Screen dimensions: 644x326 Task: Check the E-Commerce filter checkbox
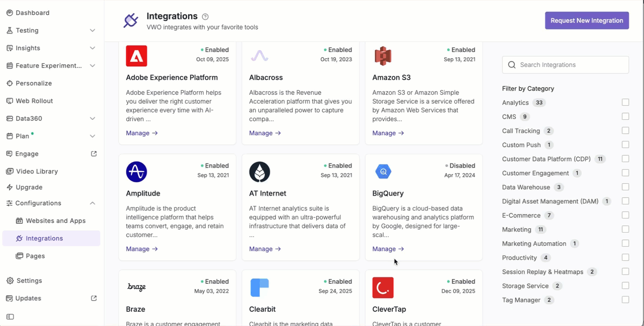click(x=625, y=215)
